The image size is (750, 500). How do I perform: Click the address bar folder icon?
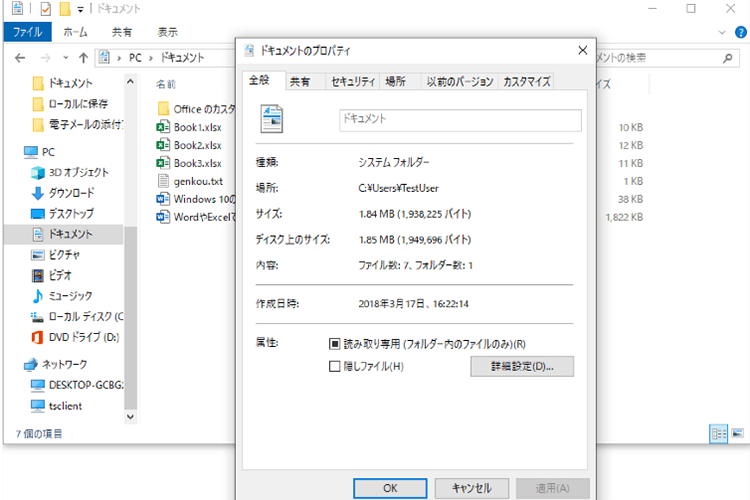[104, 58]
